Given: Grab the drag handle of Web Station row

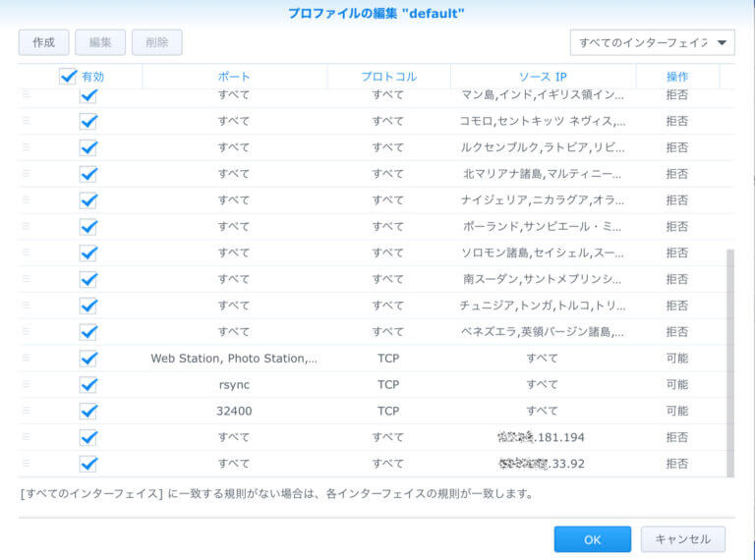Looking at the screenshot, I should pyautogui.click(x=26, y=358).
